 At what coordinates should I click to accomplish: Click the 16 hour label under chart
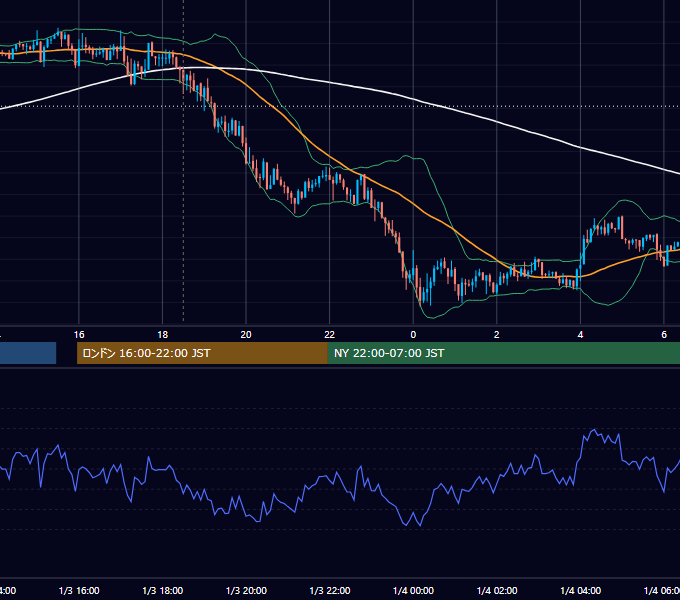coord(79,335)
